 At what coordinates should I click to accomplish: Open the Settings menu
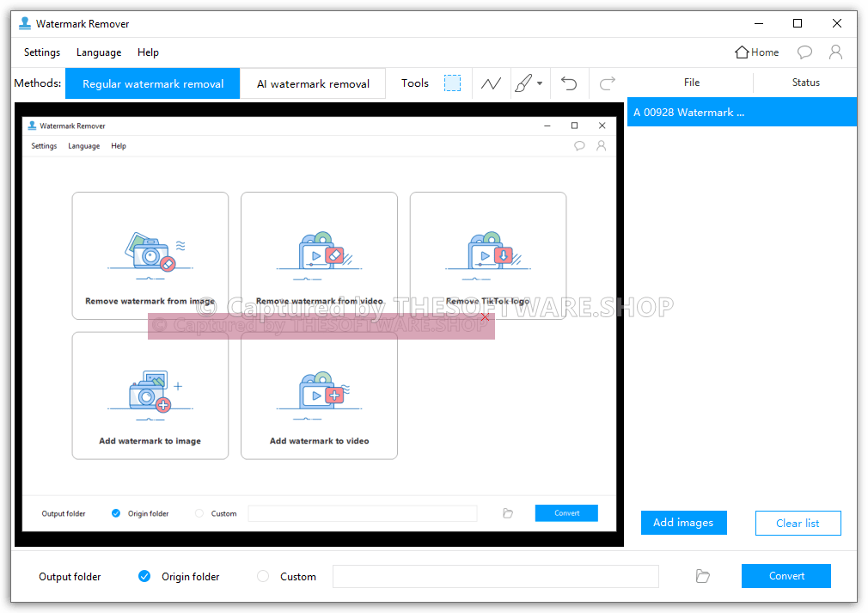(x=42, y=52)
